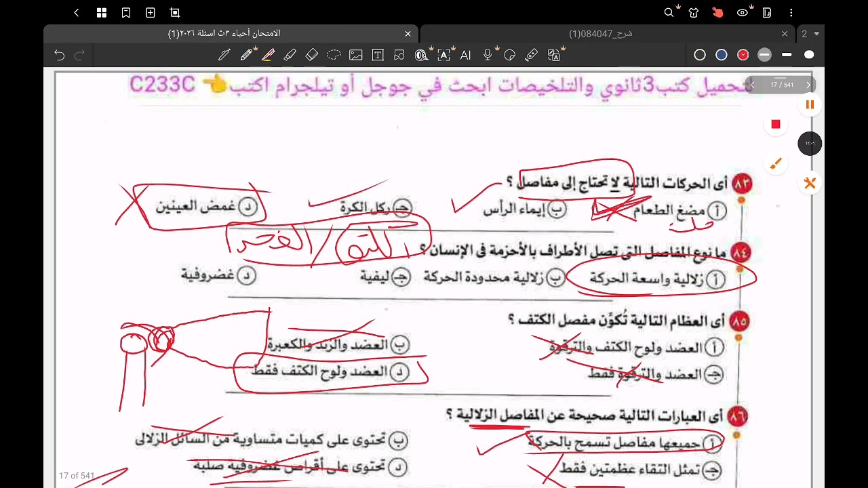Viewport: 868px width, 488px height.
Task: Select the fountain pen tool
Action: point(224,55)
